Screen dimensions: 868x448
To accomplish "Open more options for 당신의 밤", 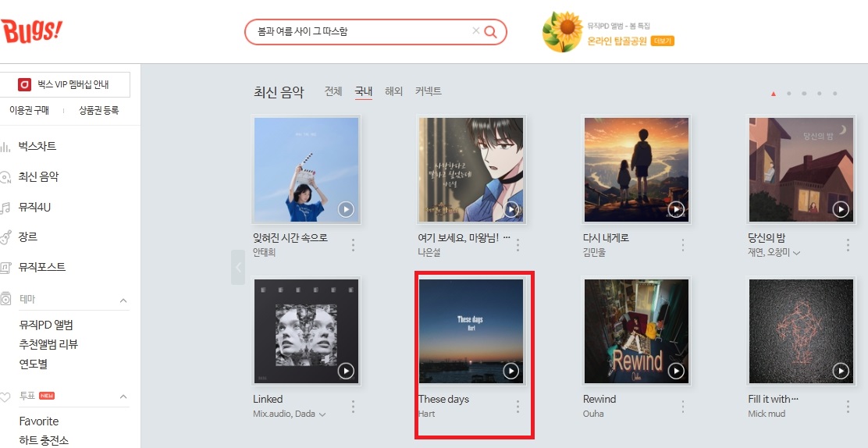I will (x=848, y=245).
